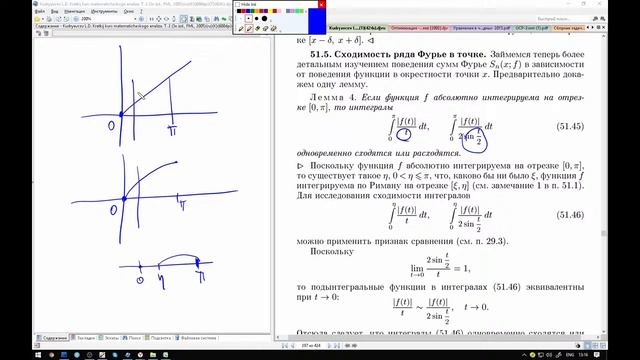This screenshot has height=360, width=640.
Task: Open the Эскизы thumbnails sidebar tab
Action: pos(109,338)
